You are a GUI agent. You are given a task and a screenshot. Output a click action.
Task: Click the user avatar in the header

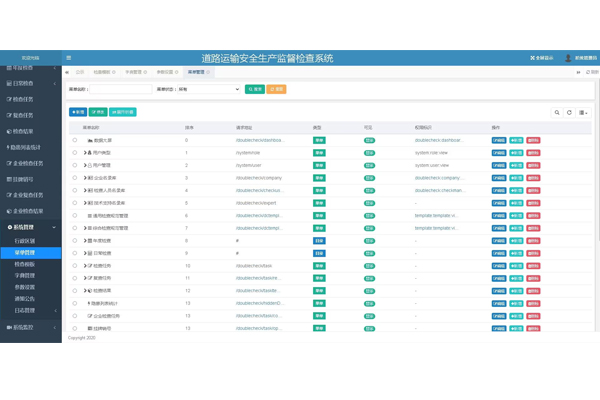tap(568, 59)
